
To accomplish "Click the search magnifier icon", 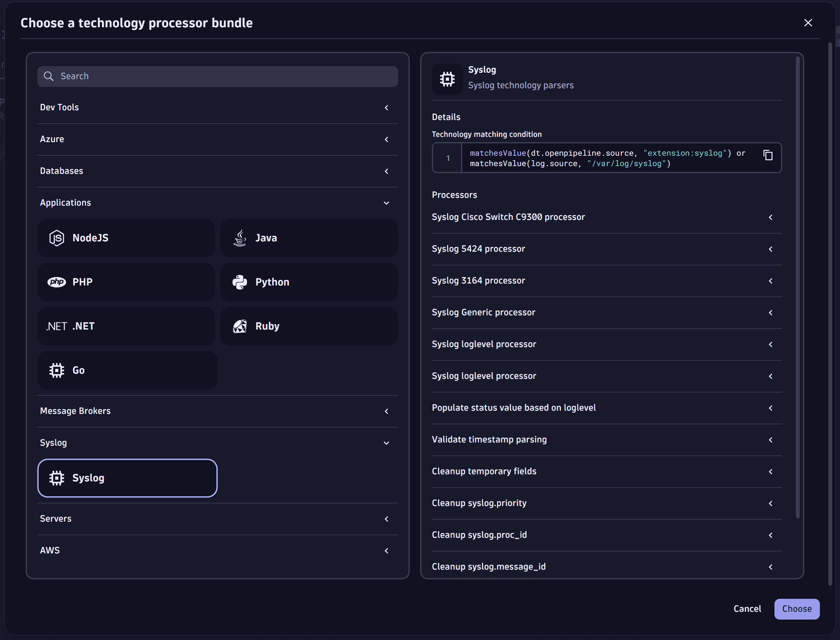I will pos(49,76).
